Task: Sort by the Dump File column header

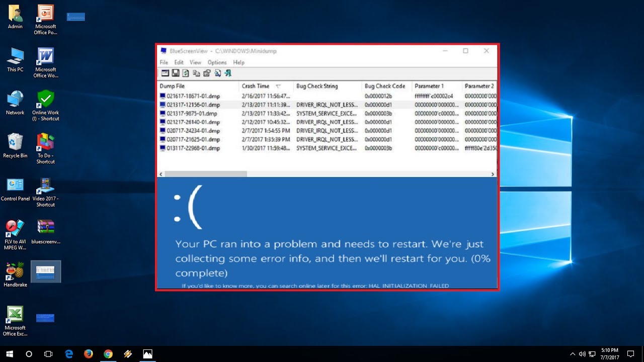Action: tap(198, 86)
